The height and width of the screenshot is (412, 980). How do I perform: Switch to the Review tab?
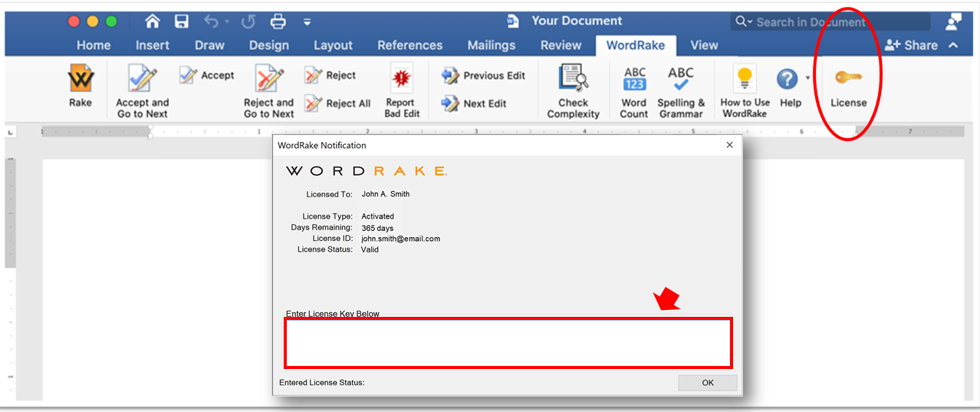[x=561, y=45]
